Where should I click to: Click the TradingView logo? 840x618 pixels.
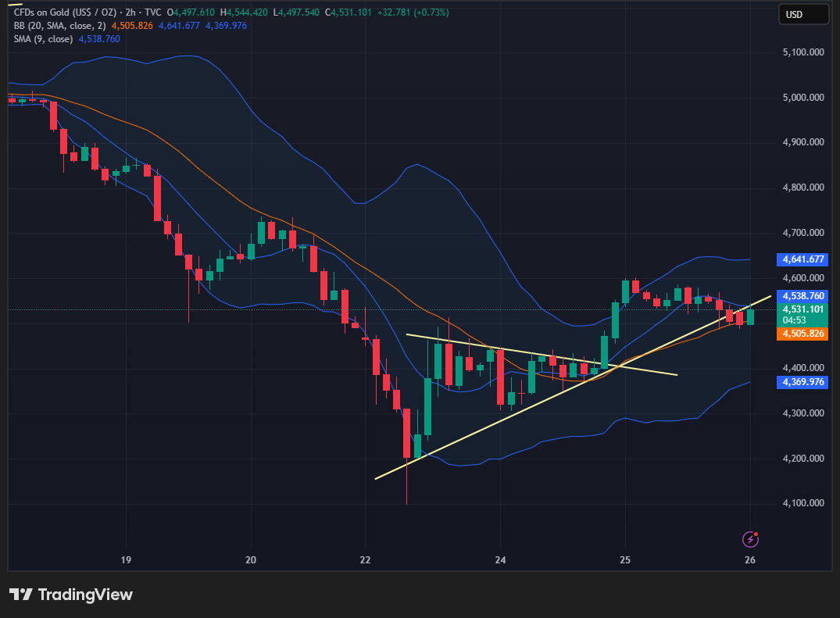(71, 595)
